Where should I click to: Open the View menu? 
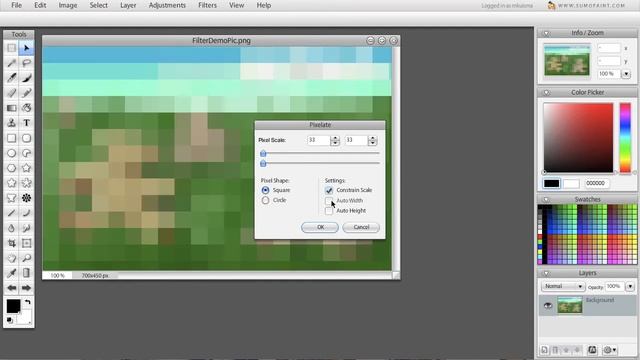[x=236, y=5]
